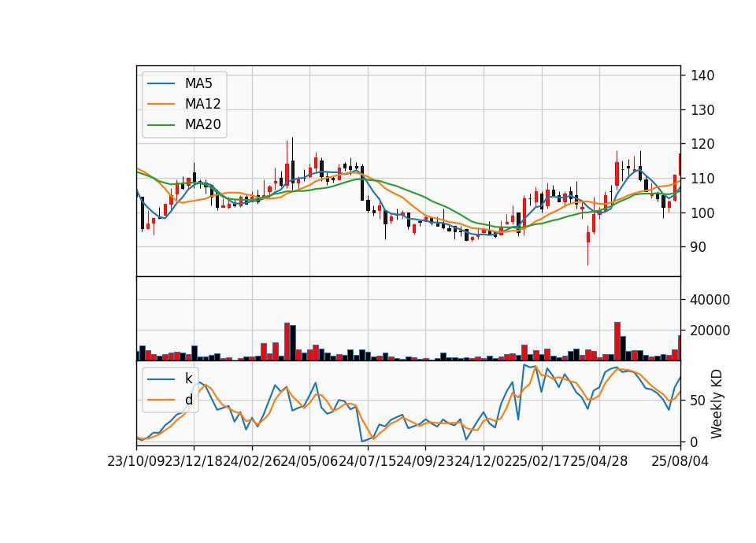Click the 120 price axis tick label

[x=702, y=144]
